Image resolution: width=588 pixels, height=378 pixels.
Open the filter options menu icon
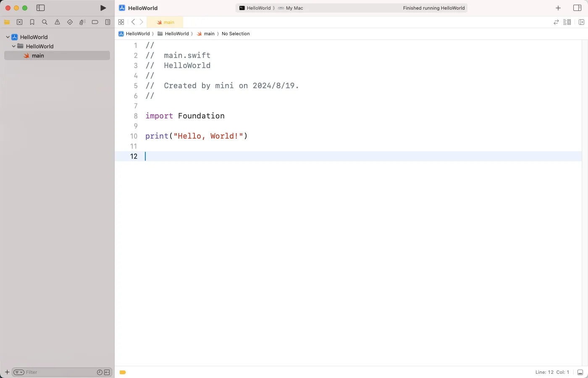[x=19, y=372]
